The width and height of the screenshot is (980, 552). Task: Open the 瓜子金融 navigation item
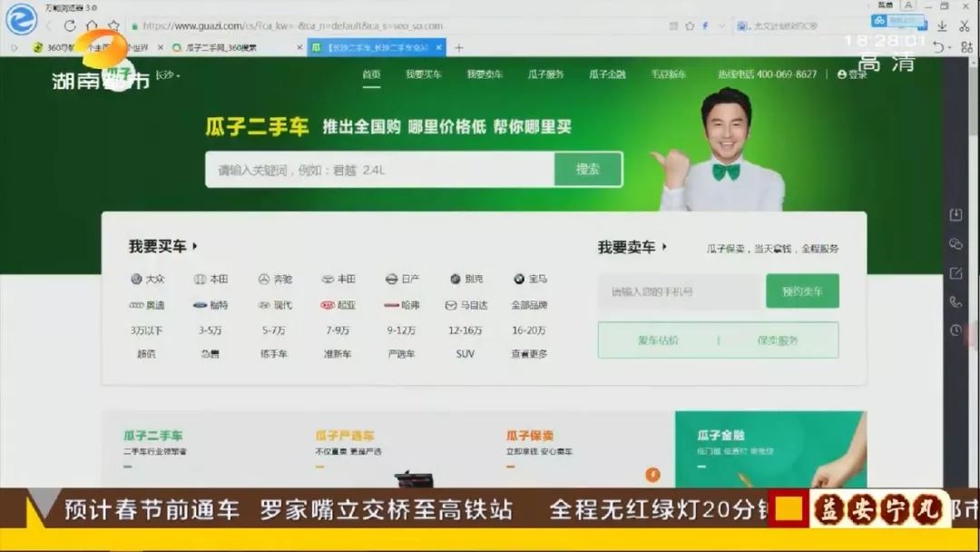607,74
